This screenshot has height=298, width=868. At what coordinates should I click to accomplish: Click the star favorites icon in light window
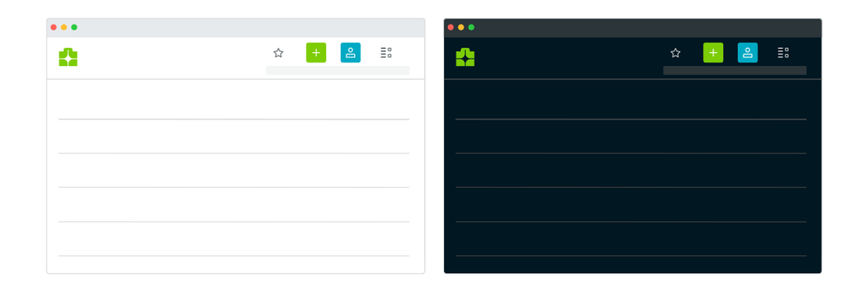pyautogui.click(x=278, y=53)
